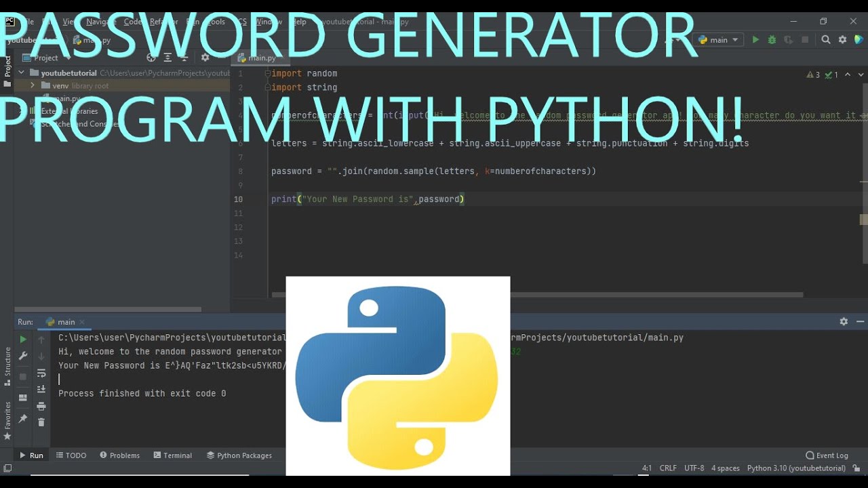Viewport: 868px width, 488px height.
Task: Run main with the green toolbar play button
Action: pyautogui.click(x=755, y=40)
